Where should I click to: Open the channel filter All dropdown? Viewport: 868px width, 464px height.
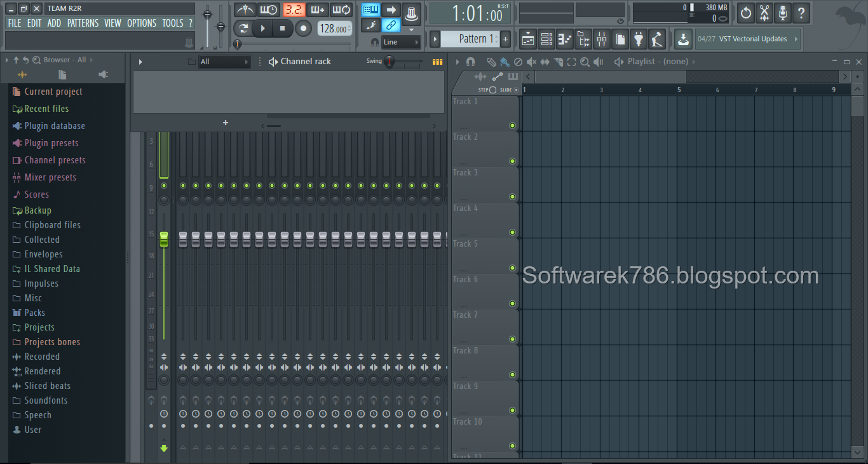click(x=224, y=62)
